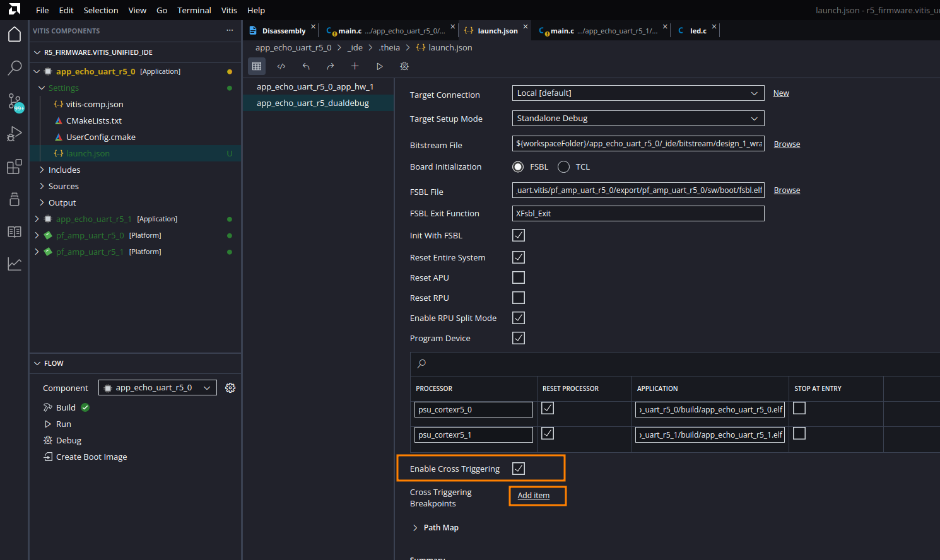Screen dimensions: 940x560
Task: Add new launch configuration with plus icon
Action: point(355,66)
